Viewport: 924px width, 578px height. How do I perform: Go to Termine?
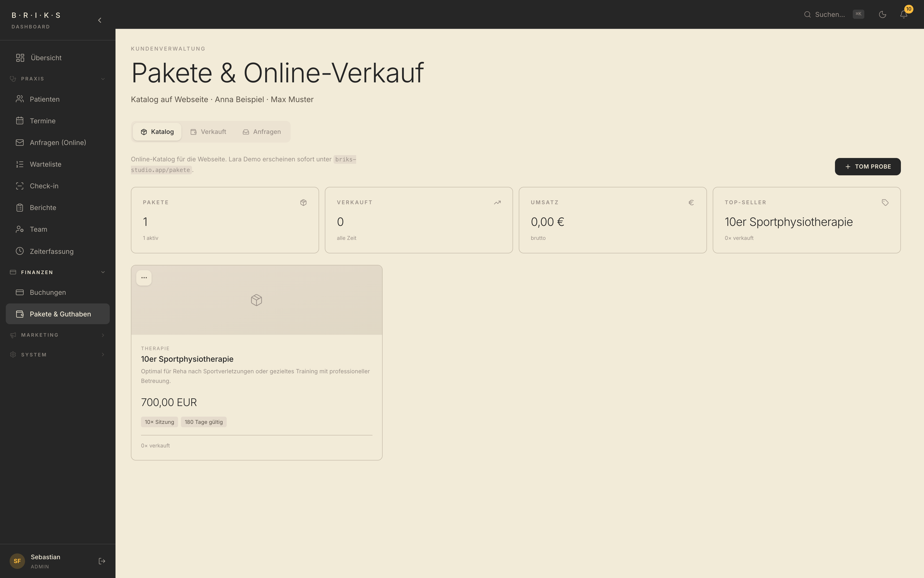[x=58, y=121]
